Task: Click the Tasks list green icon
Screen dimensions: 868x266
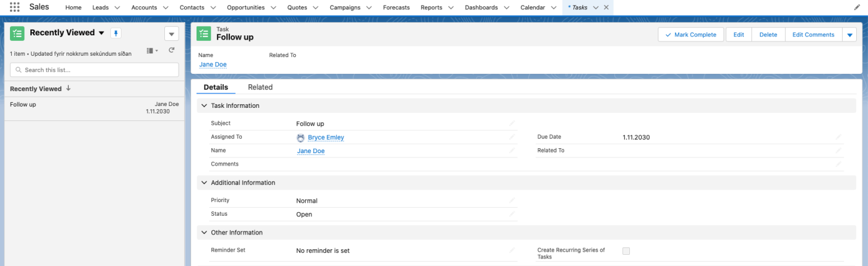Action: 17,33
